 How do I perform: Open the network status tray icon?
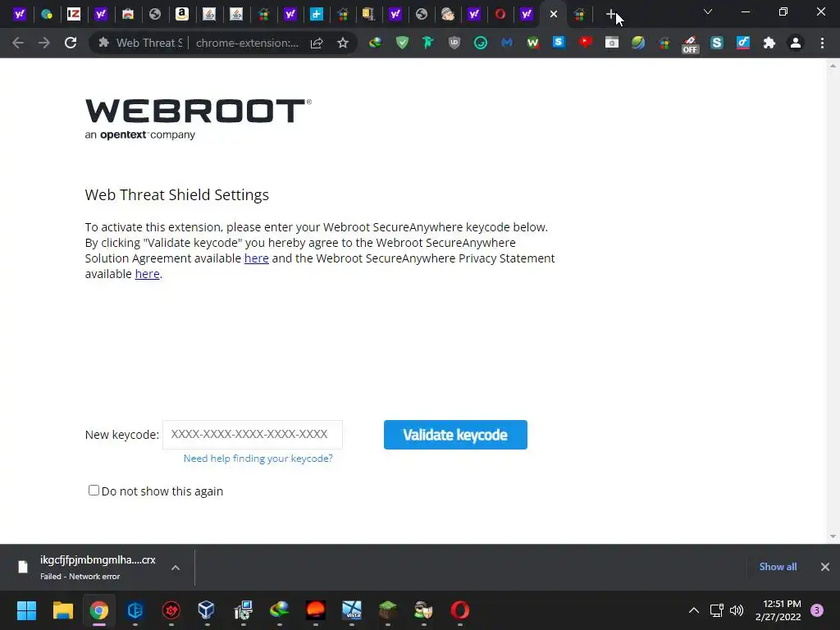[x=717, y=610]
